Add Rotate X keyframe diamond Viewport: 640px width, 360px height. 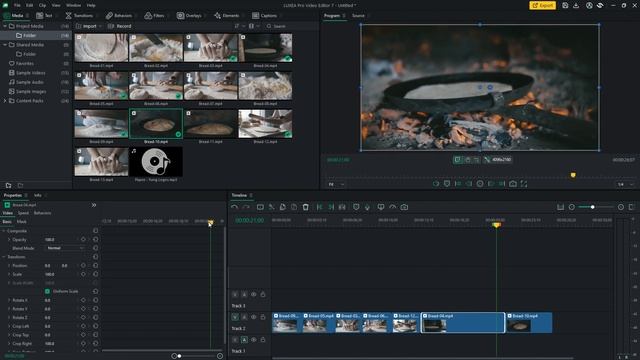(83, 300)
